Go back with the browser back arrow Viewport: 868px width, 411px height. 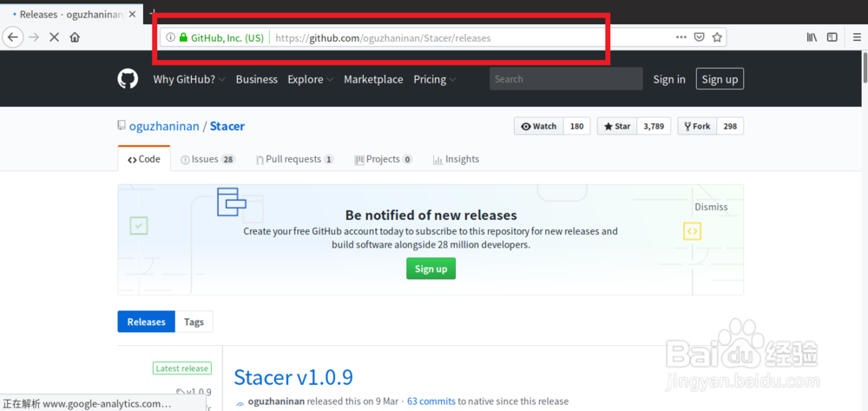tap(12, 37)
